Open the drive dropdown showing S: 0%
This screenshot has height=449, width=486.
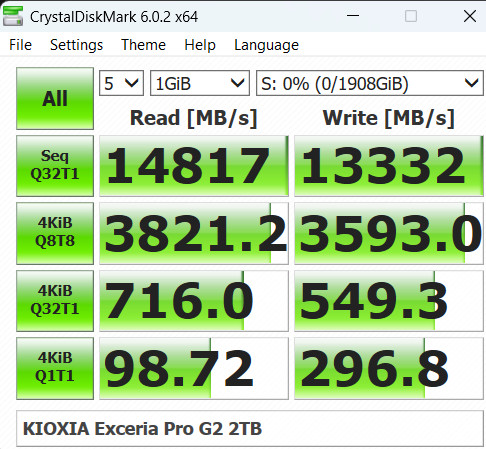pyautogui.click(x=370, y=83)
